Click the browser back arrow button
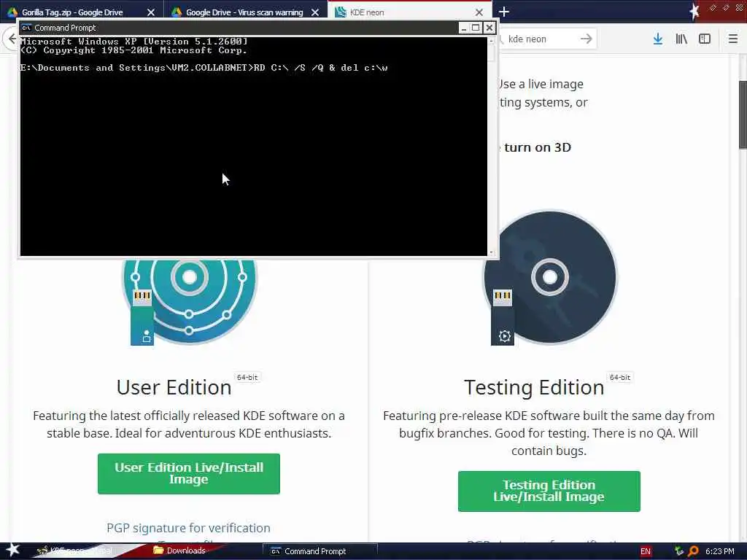The height and width of the screenshot is (560, 747). pyautogui.click(x=12, y=39)
